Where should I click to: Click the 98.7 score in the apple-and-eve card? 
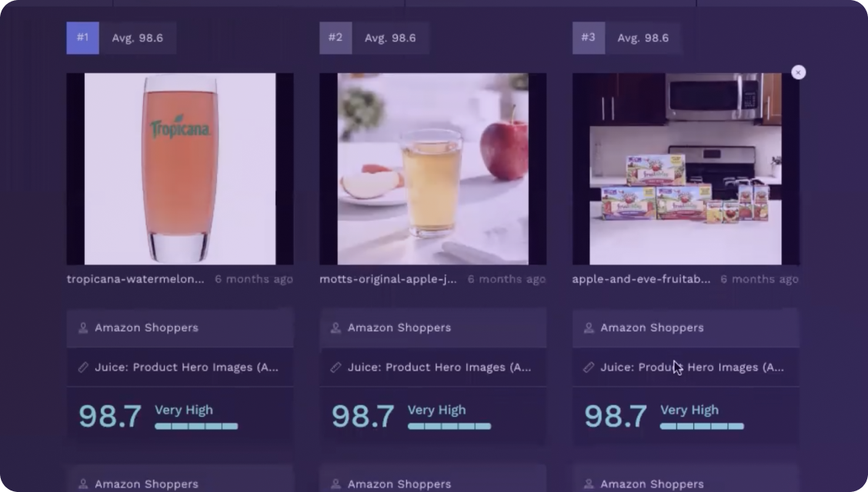[x=616, y=416]
